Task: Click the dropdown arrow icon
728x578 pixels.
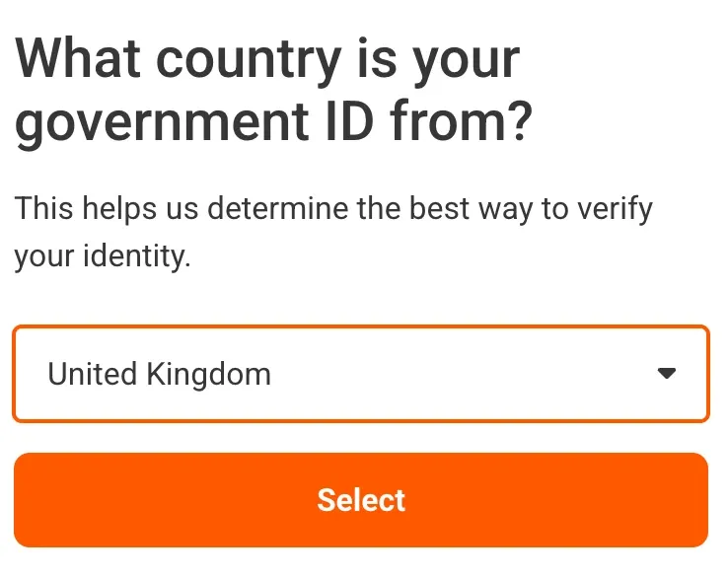Action: point(667,374)
